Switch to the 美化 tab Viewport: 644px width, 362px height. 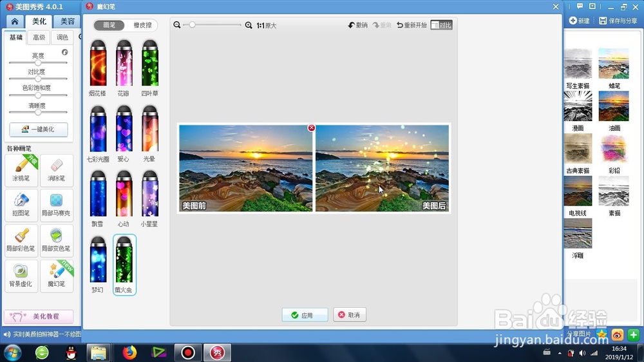39,21
